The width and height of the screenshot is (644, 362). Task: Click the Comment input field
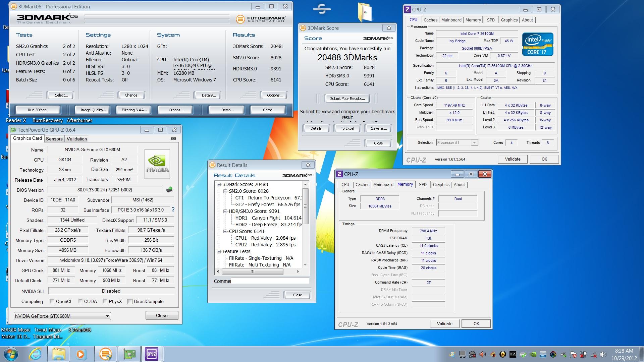tap(270, 281)
